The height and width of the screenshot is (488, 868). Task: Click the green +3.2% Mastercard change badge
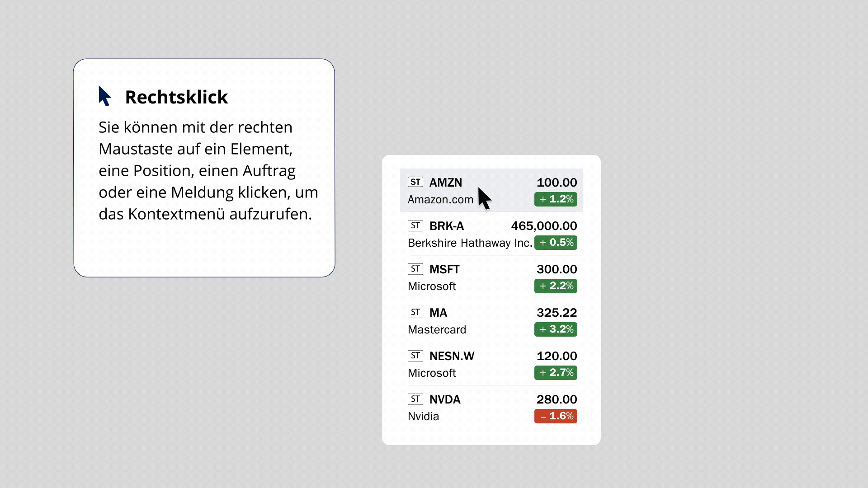coord(556,329)
